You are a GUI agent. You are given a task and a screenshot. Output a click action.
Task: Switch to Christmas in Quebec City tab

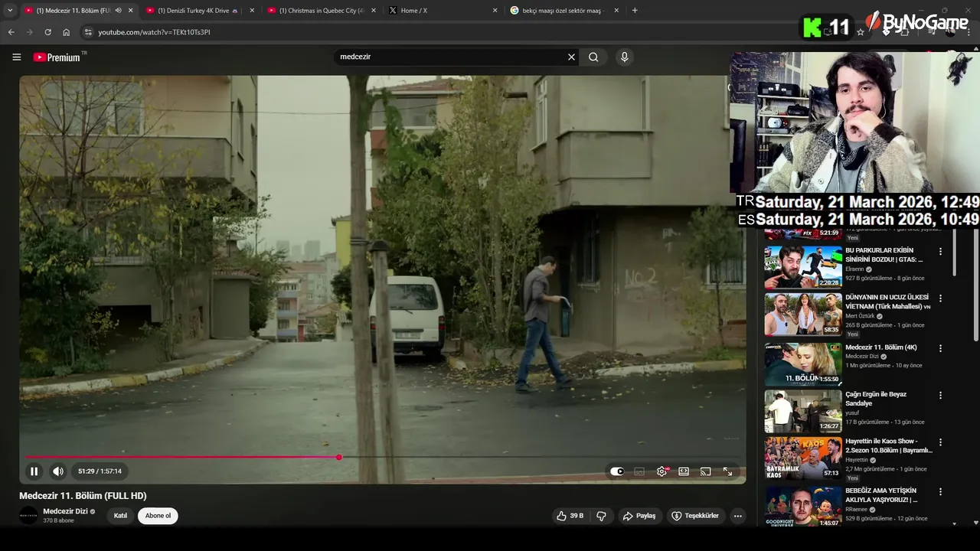pyautogui.click(x=321, y=11)
